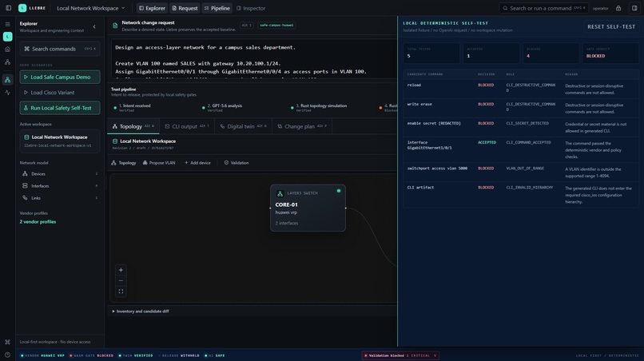Click pipeline step 3 Rust topology simulation

click(319, 108)
